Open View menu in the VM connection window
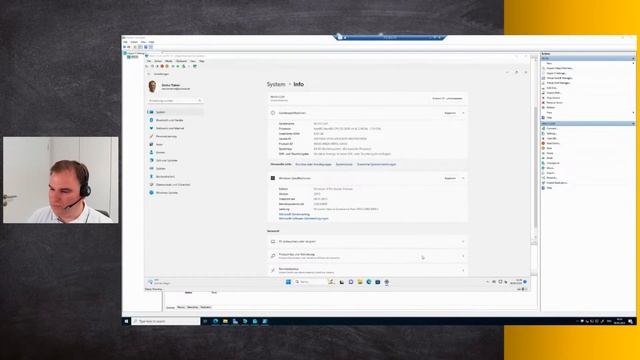 click(x=193, y=61)
